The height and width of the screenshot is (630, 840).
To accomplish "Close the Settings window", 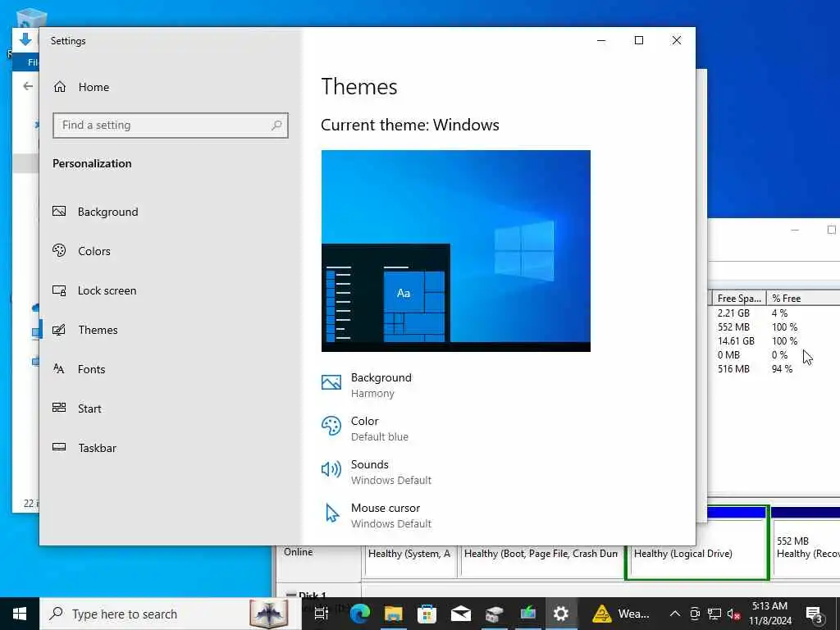I will 677,41.
